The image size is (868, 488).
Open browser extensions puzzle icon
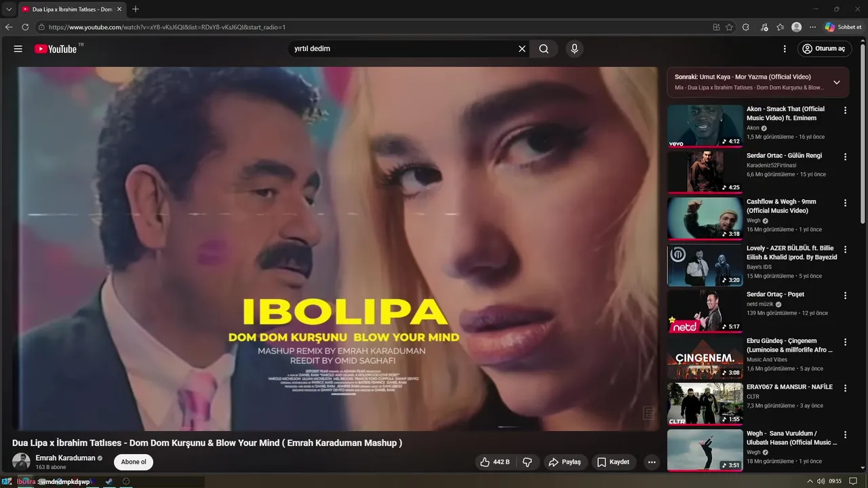click(x=746, y=27)
